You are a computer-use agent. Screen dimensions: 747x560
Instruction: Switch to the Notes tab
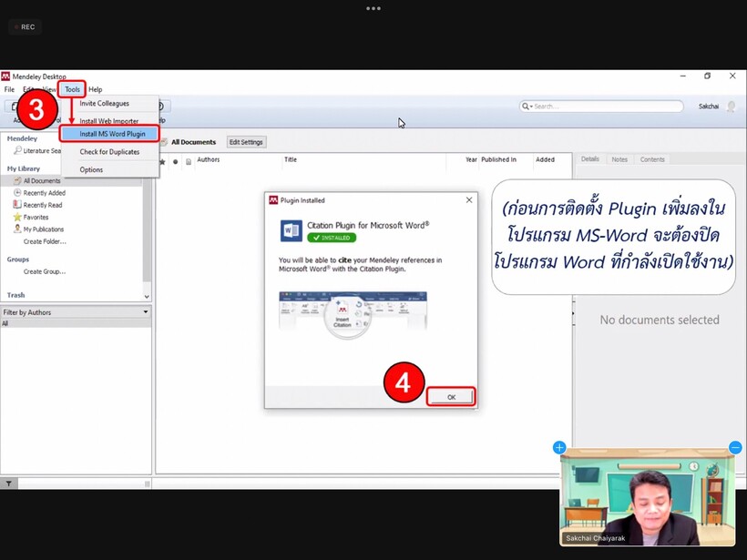tap(619, 159)
